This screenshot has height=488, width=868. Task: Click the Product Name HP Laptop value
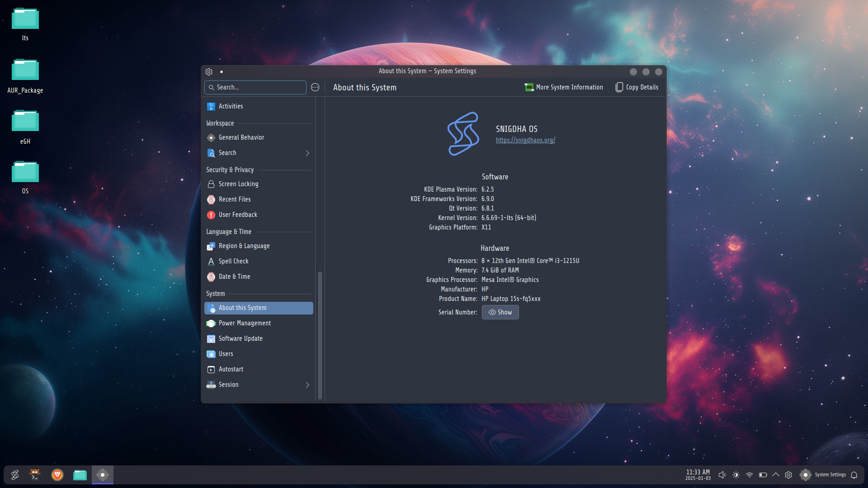click(511, 299)
